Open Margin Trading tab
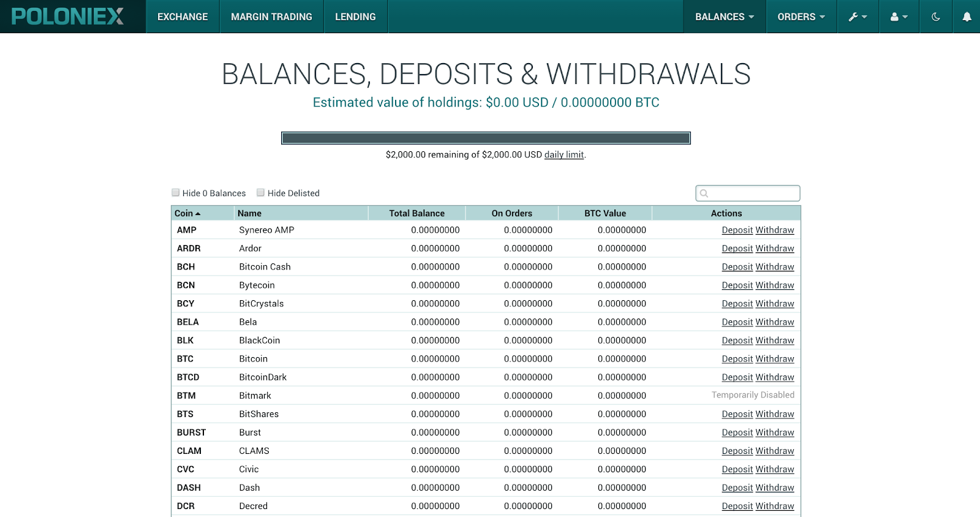This screenshot has width=980, height=517. [271, 17]
